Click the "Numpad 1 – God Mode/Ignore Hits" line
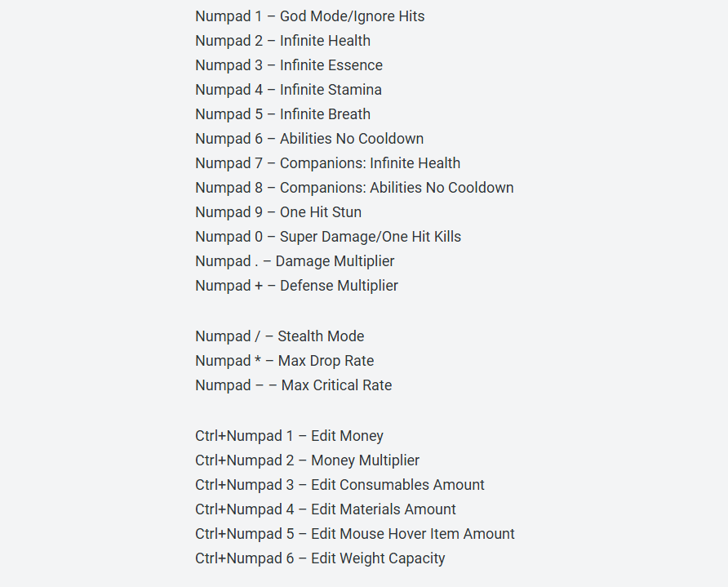The width and height of the screenshot is (728, 587). pos(309,16)
